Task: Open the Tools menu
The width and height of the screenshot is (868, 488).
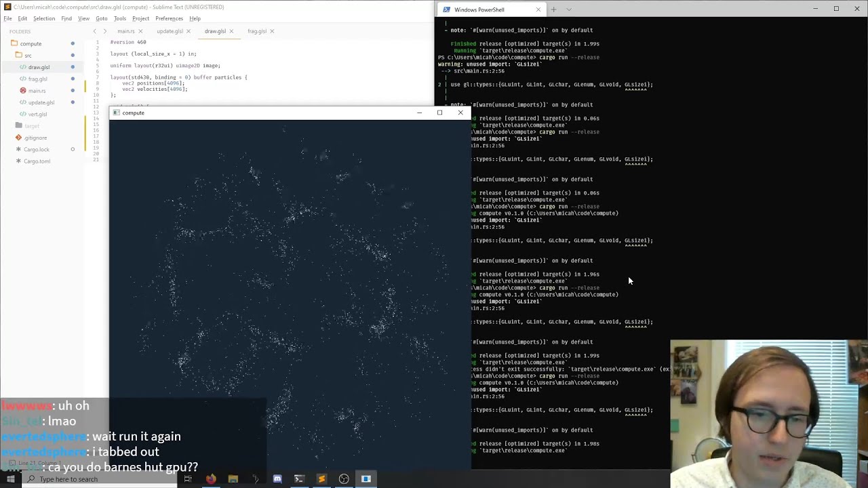Action: (x=120, y=18)
